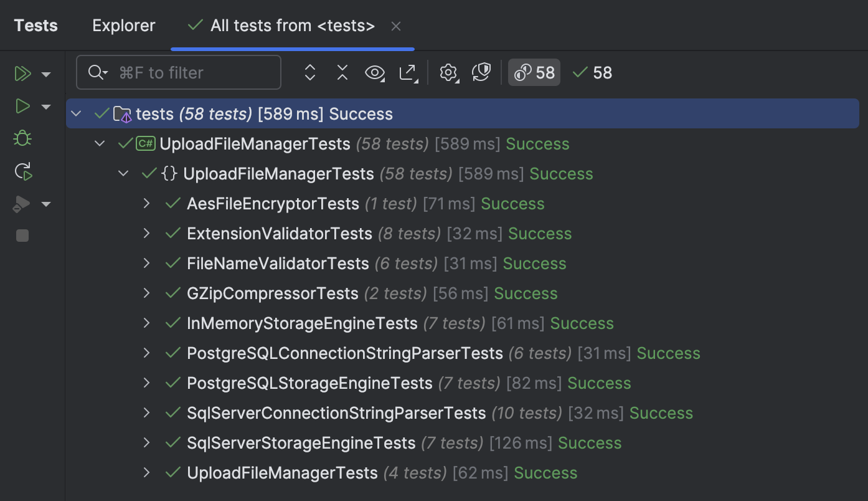Screen dimensions: 868x501
Task: Collapse the UploadFileManagerTests namespace node
Action: pyautogui.click(x=123, y=173)
